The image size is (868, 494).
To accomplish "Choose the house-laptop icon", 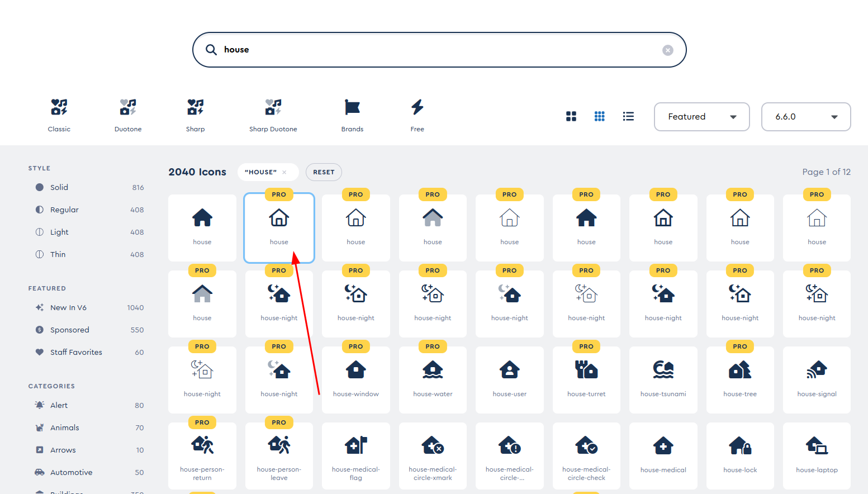I will [816, 455].
